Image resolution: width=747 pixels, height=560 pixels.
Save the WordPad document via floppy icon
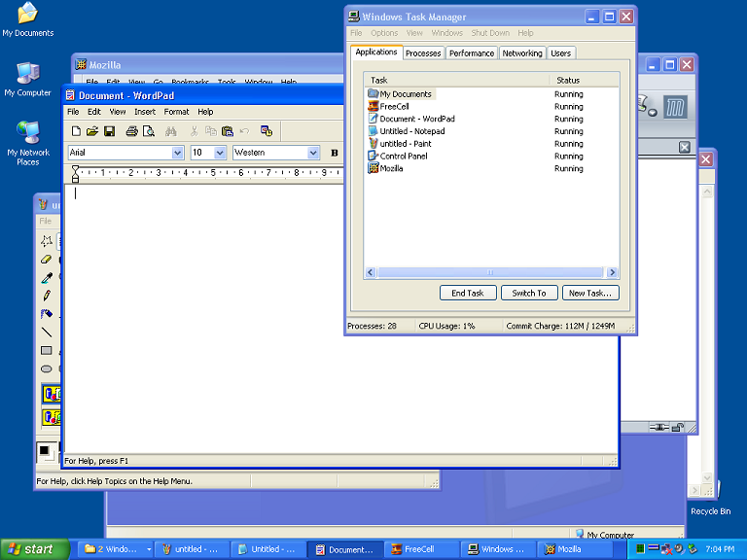pos(109,131)
